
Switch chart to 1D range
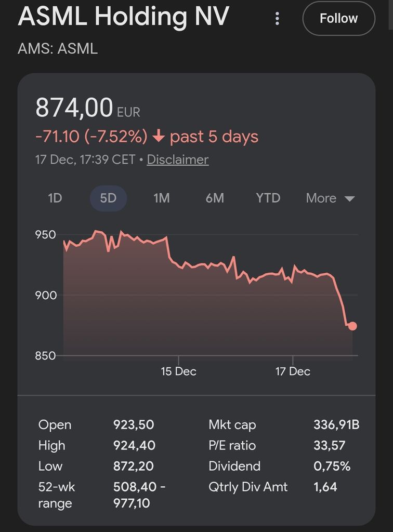pos(55,198)
